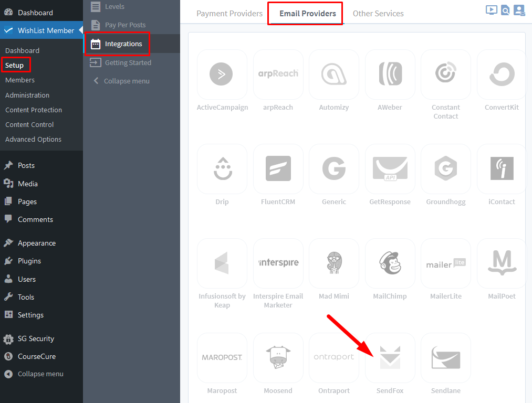
Task: Open the GetResponse integration
Action: tap(390, 169)
